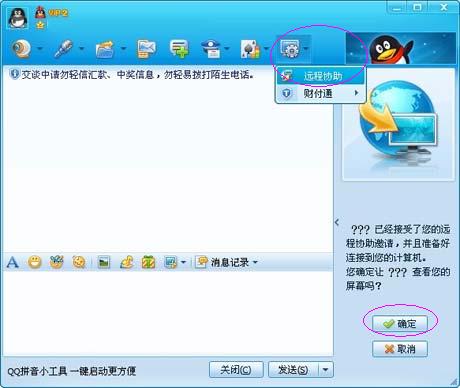This screenshot has width=460, height=388.
Task: Confirm remote assistance with 确定 button
Action: coord(400,323)
